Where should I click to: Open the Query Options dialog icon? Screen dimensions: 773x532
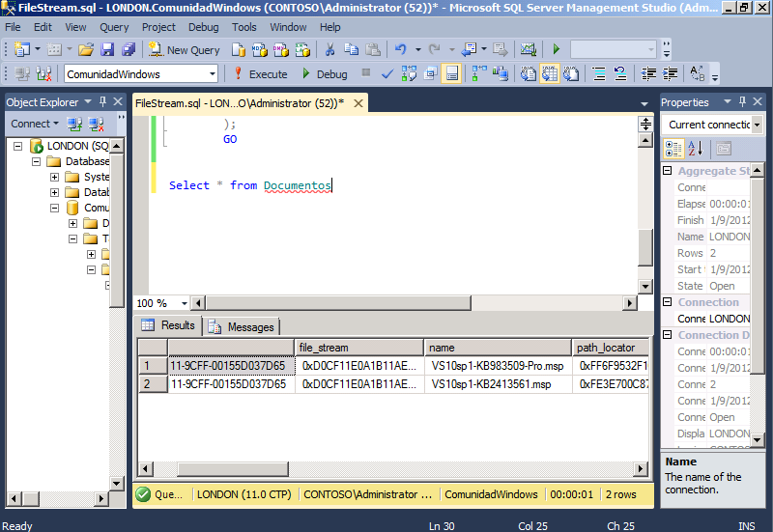(430, 74)
